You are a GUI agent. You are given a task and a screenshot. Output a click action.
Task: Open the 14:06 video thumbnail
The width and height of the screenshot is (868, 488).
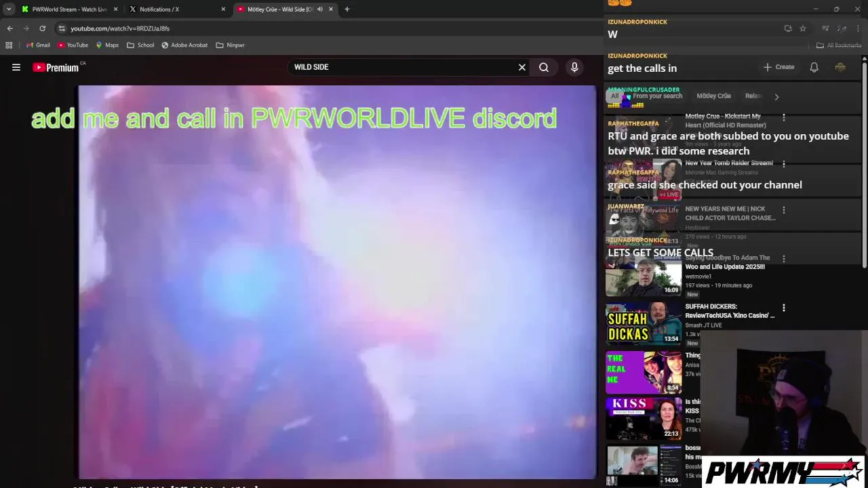point(644,466)
